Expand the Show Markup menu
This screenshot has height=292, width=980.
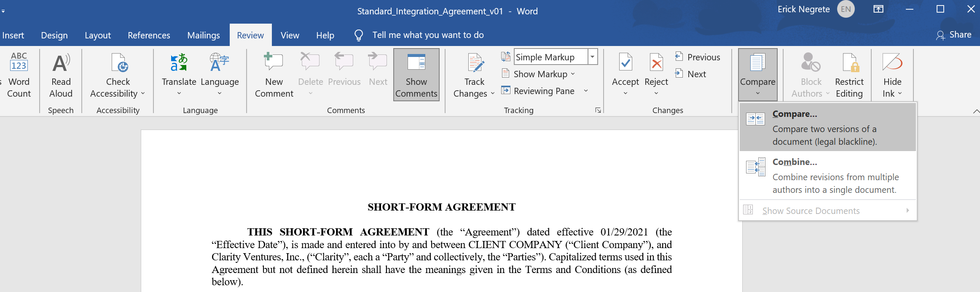pyautogui.click(x=539, y=74)
